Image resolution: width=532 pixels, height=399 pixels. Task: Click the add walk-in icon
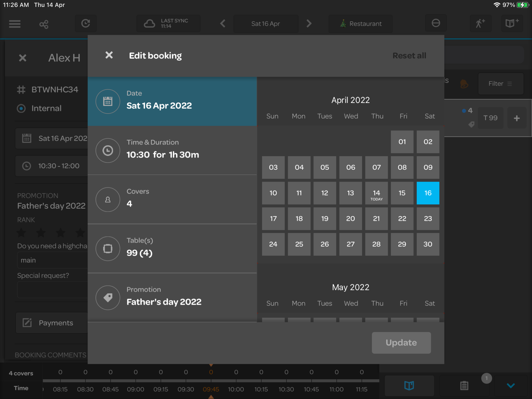(480, 24)
